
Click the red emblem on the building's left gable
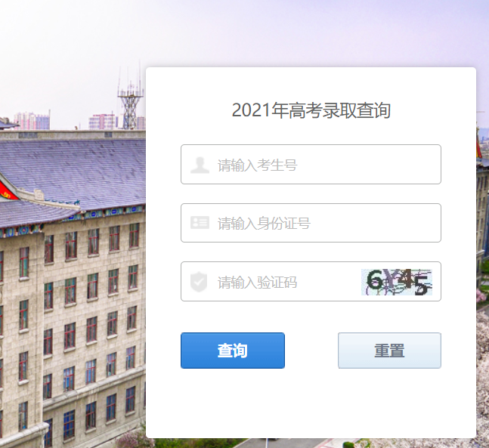(x=6, y=191)
